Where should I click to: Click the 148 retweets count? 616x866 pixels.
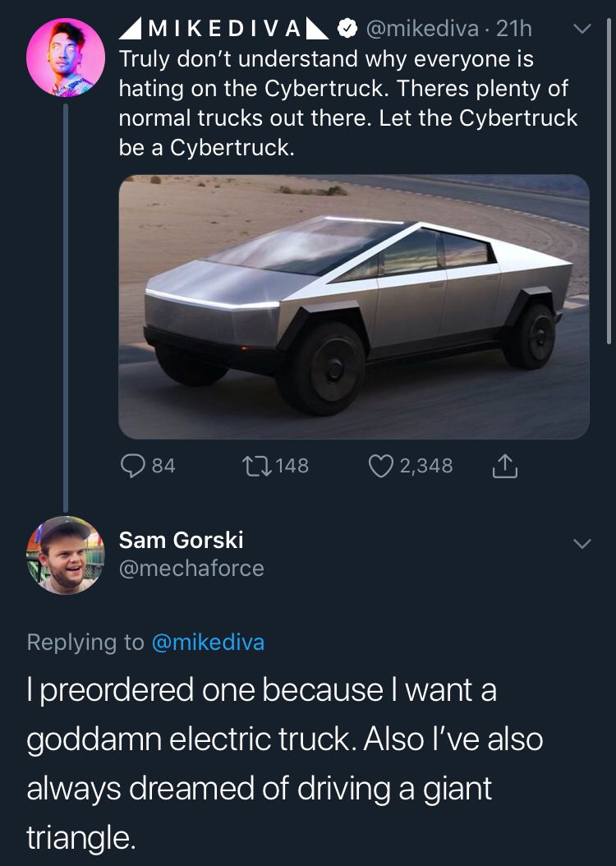pos(292,466)
